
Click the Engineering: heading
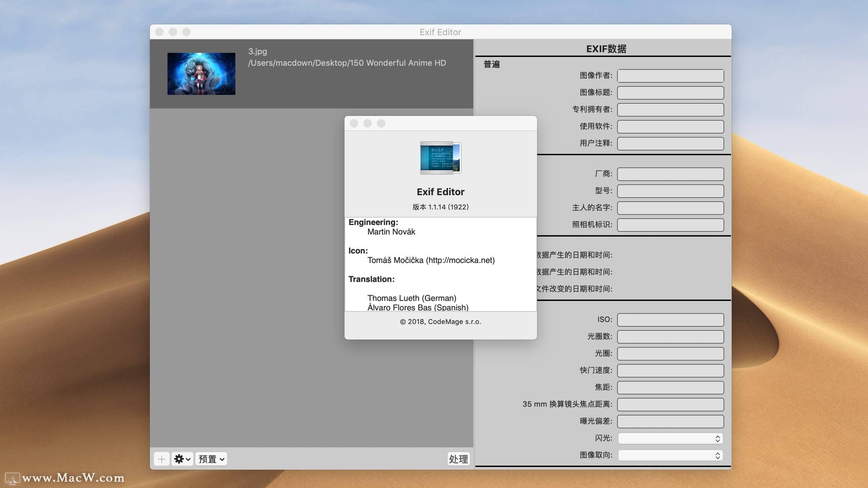(x=373, y=222)
